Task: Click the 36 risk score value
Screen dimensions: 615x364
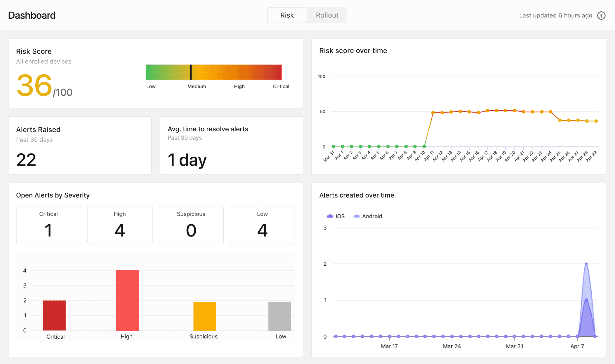Action: point(34,85)
